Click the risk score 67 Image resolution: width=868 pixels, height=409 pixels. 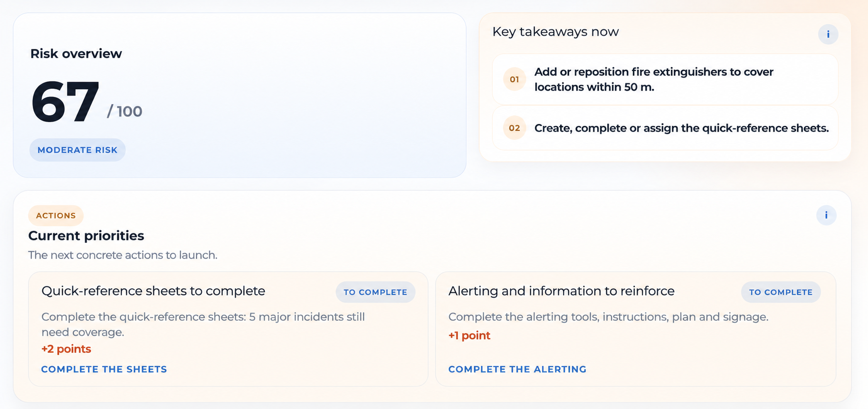[x=65, y=102]
